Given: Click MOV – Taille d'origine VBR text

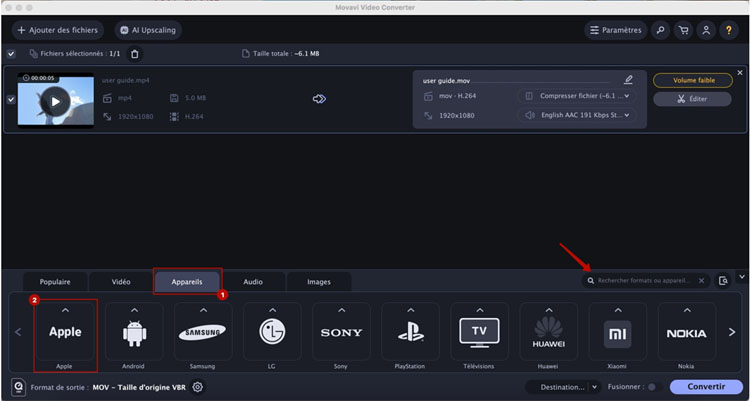Looking at the screenshot, I should point(139,387).
